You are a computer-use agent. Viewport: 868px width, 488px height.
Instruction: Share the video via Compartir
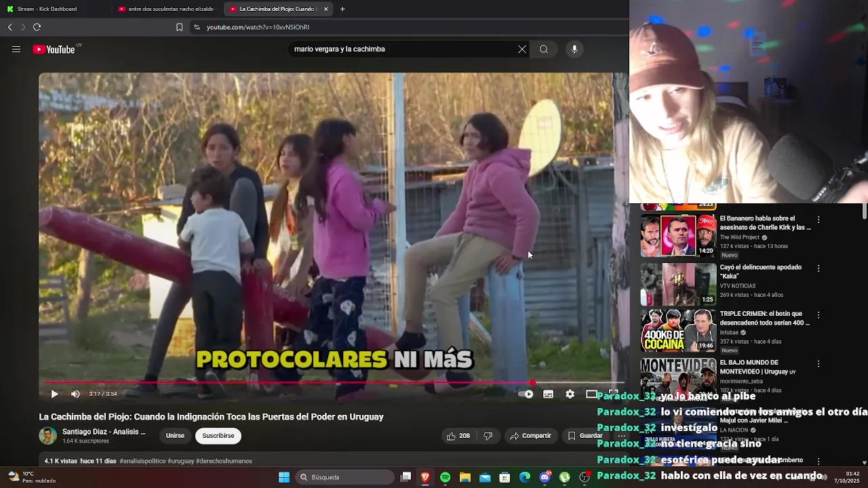coord(530,436)
